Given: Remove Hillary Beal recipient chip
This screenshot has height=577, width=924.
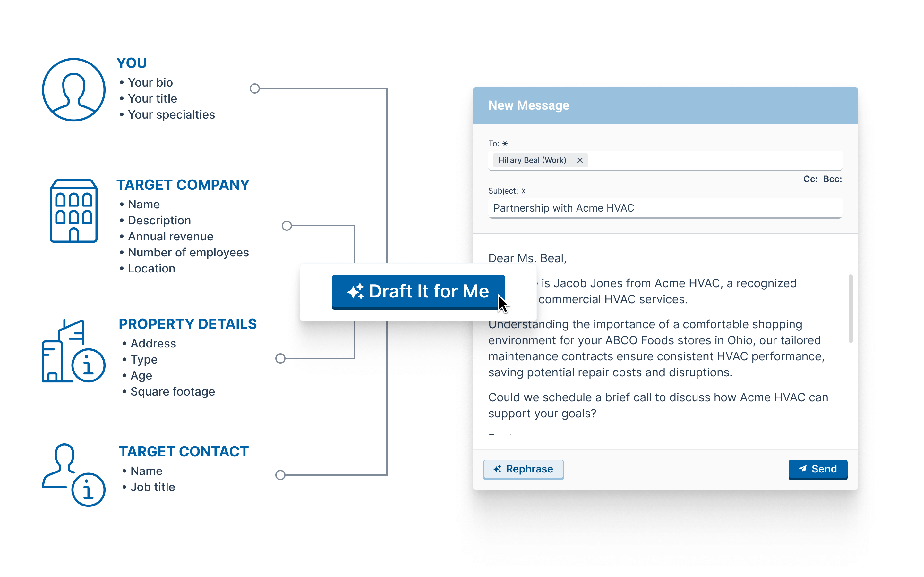Looking at the screenshot, I should (x=580, y=160).
